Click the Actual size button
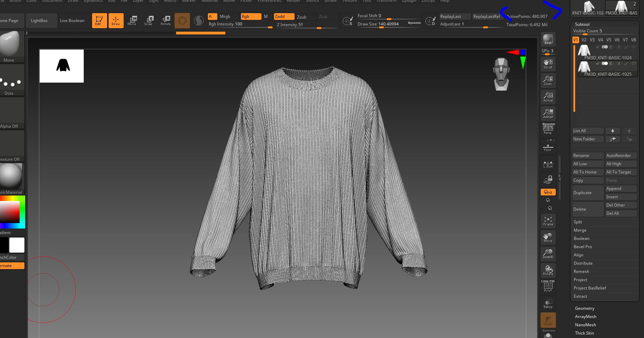Viewport: 644px width, 338px height. (x=548, y=97)
